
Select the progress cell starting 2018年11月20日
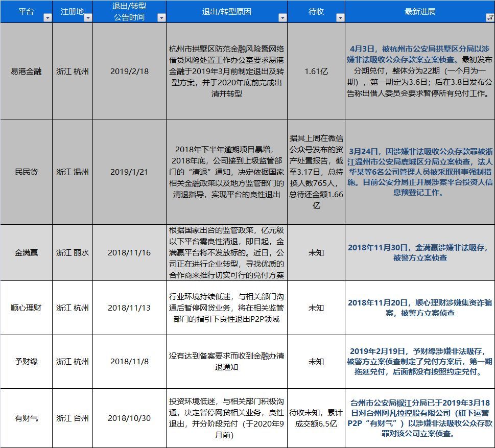click(x=420, y=308)
